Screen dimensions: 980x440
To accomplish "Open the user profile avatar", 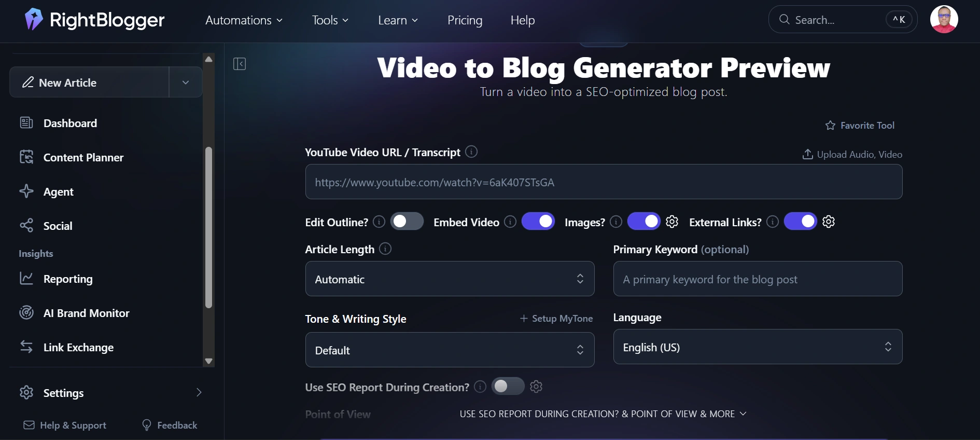I will (944, 20).
